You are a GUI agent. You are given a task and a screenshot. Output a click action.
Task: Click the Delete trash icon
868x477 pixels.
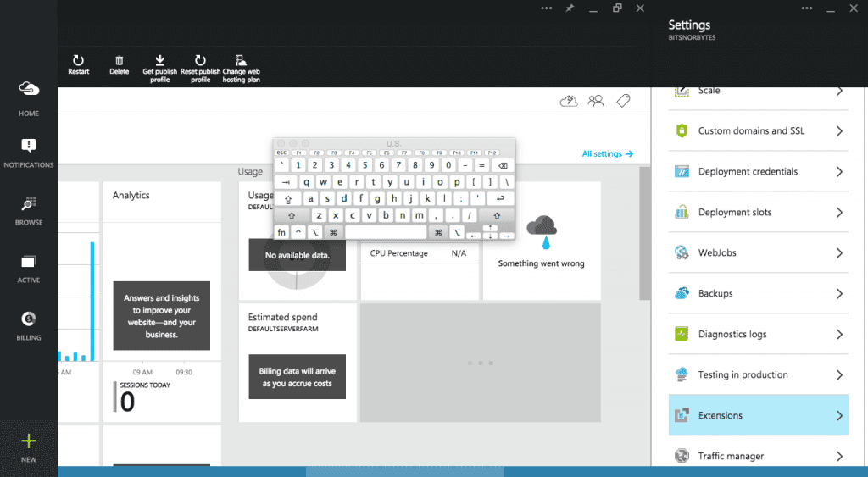click(119, 60)
